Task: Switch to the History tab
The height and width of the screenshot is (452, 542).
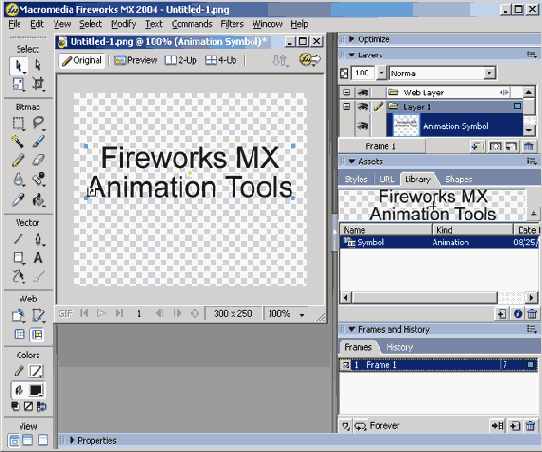Action: pyautogui.click(x=400, y=347)
